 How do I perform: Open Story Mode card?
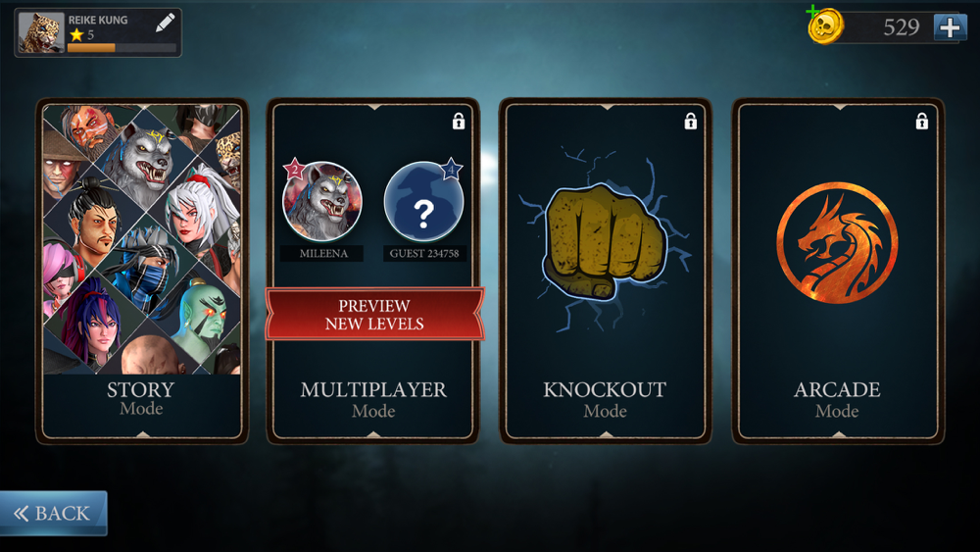point(142,271)
